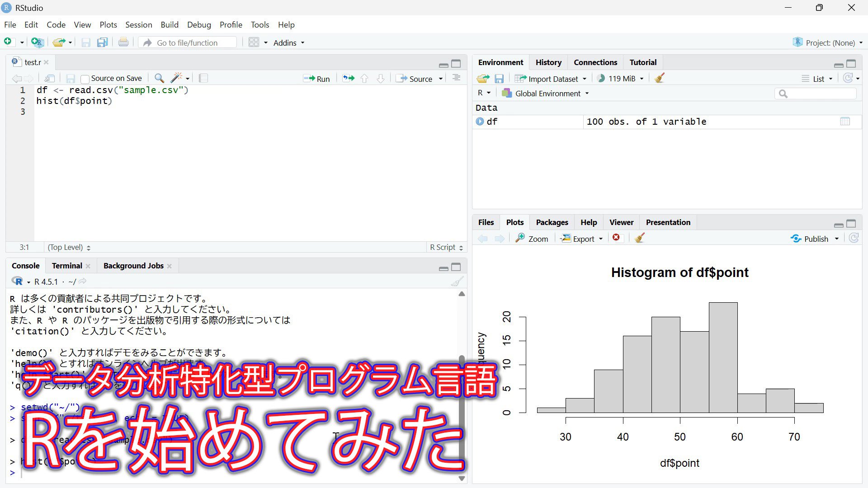
Task: Open the R language selector in Environment
Action: coord(484,93)
